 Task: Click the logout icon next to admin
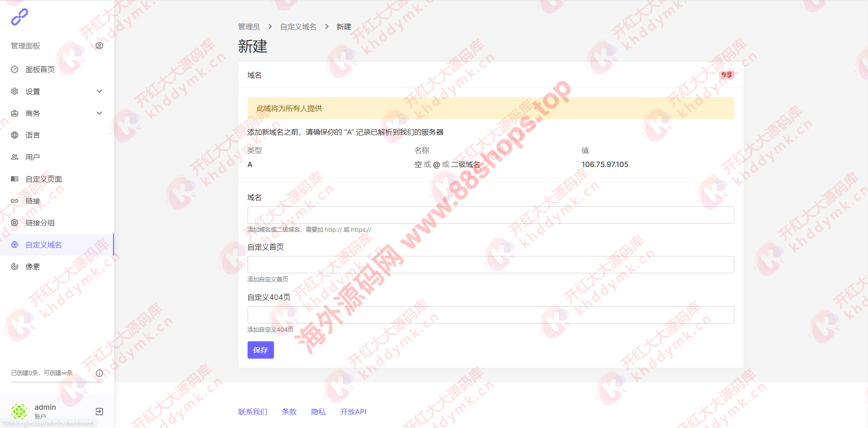tap(99, 412)
